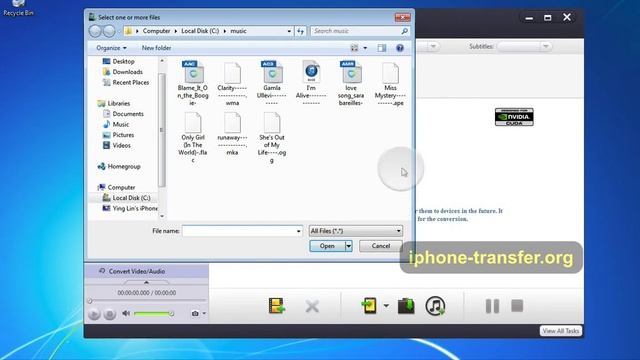Select the love song sara bareilles file
This screenshot has height=360, width=640.
point(351,83)
